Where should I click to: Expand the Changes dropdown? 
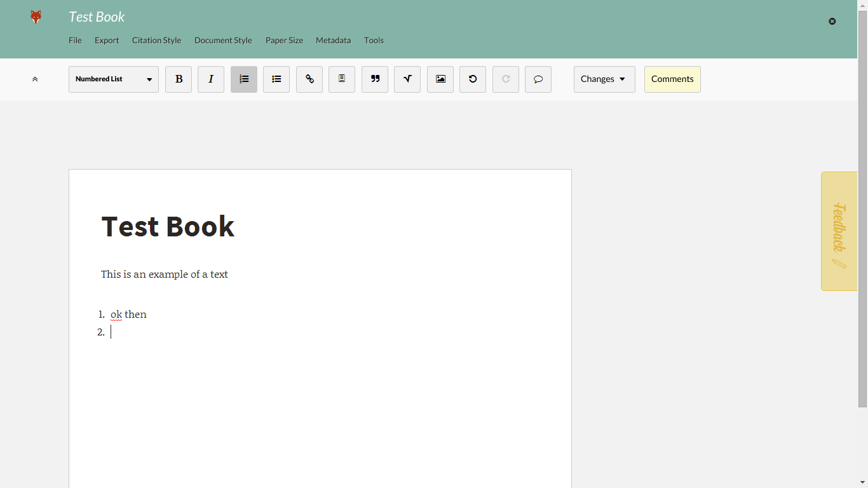pos(604,79)
